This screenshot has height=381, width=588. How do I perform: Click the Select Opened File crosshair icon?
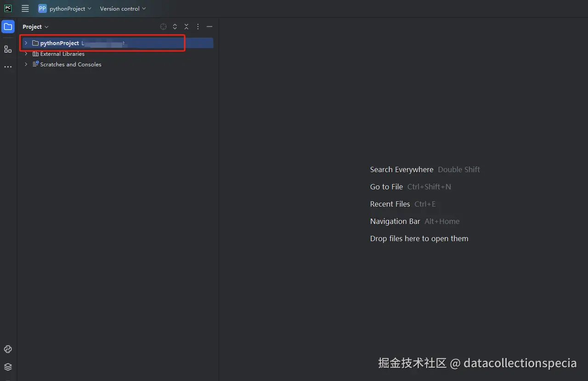click(164, 27)
